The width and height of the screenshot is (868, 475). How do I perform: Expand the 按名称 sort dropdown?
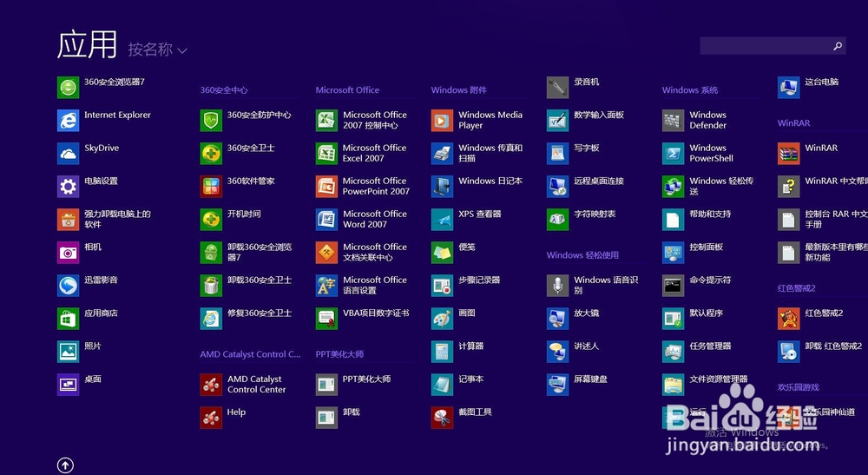click(x=158, y=49)
